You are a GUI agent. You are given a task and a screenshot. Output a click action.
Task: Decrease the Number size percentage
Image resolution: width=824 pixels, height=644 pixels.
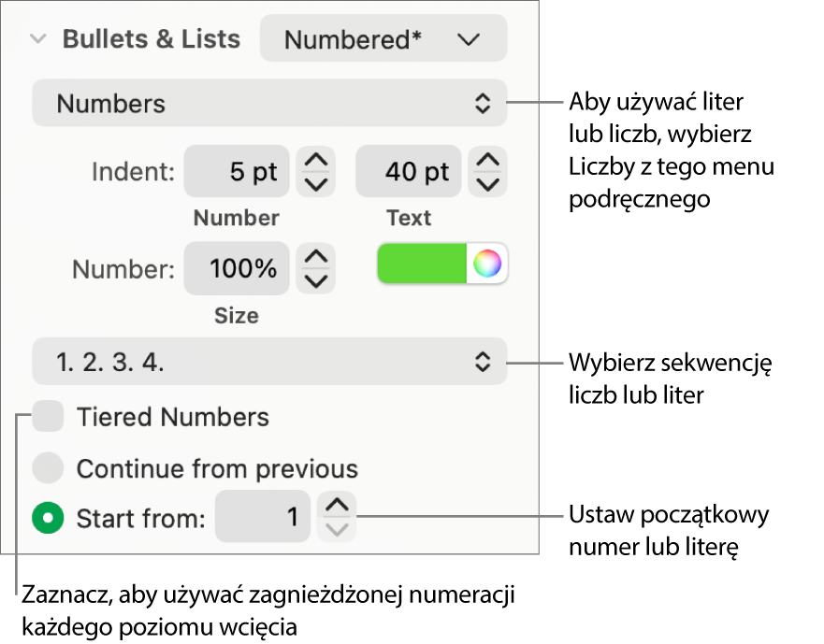pyautogui.click(x=316, y=280)
